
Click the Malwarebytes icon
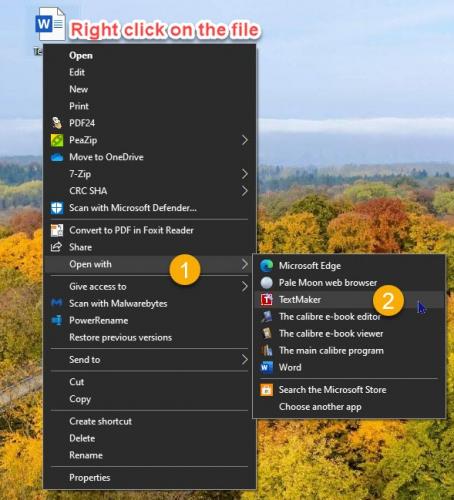[57, 303]
